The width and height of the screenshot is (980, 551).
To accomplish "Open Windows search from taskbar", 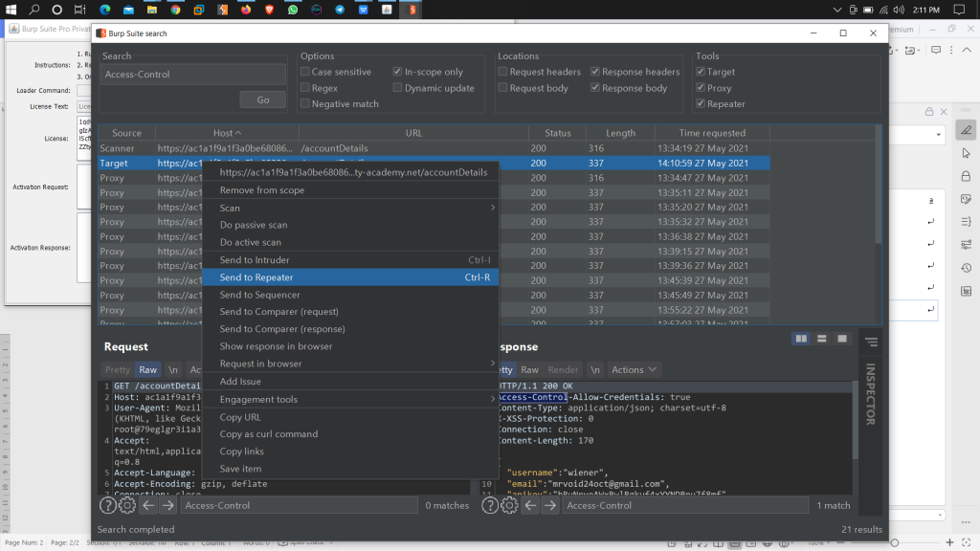I will (33, 10).
